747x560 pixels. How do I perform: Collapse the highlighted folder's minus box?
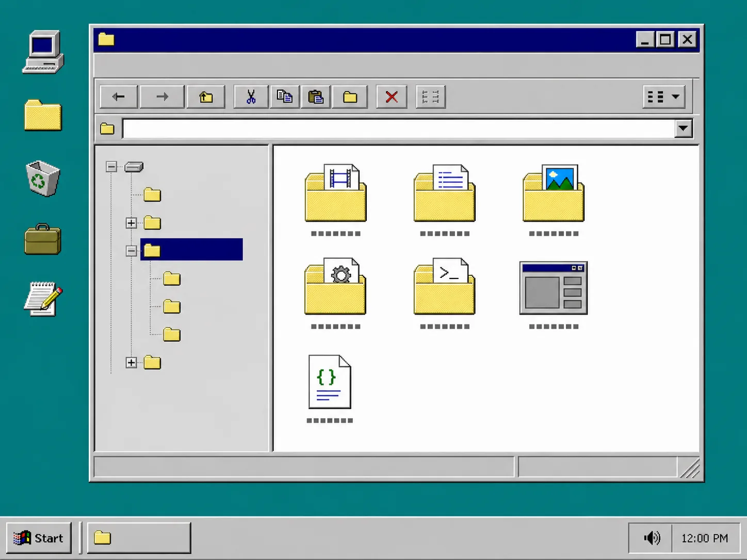[x=131, y=251]
